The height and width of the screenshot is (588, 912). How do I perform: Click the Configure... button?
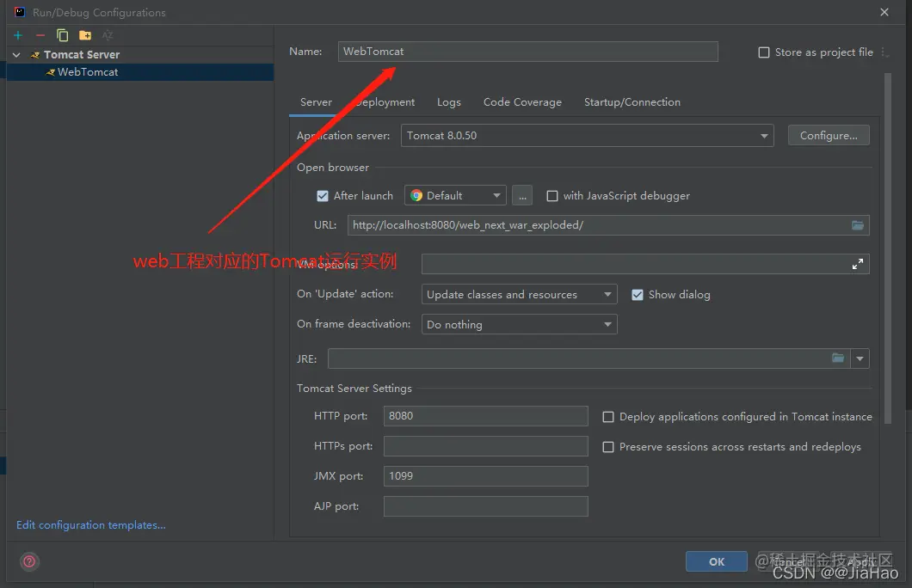pyautogui.click(x=829, y=135)
